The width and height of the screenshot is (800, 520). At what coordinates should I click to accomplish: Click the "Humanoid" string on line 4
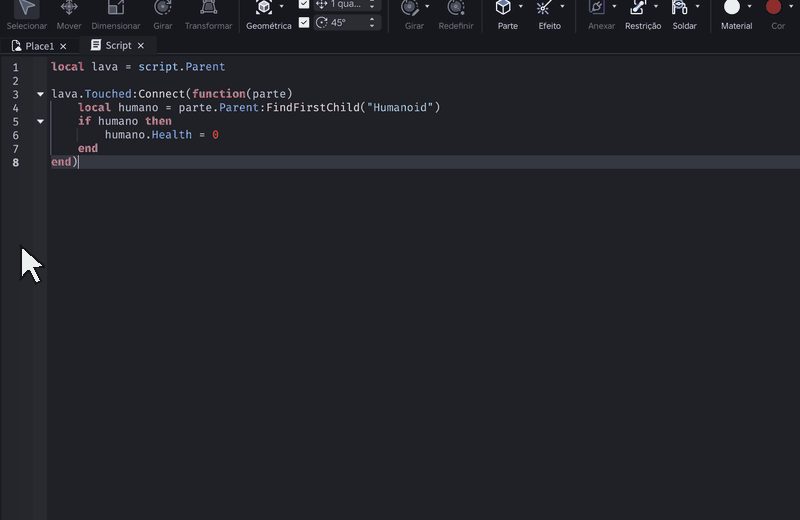400,108
